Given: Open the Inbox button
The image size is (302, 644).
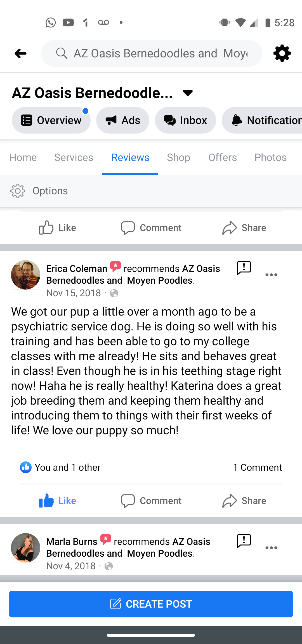Looking at the screenshot, I should coord(185,120).
